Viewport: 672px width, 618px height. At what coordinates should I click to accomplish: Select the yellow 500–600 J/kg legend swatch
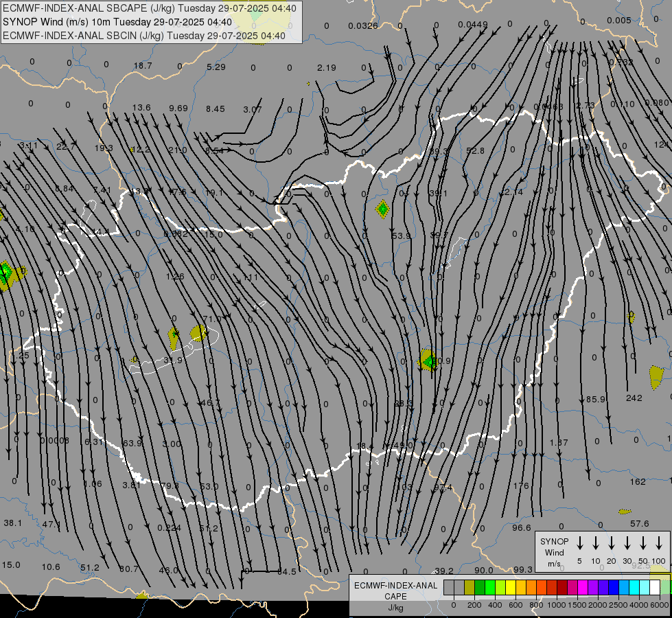coord(511,587)
